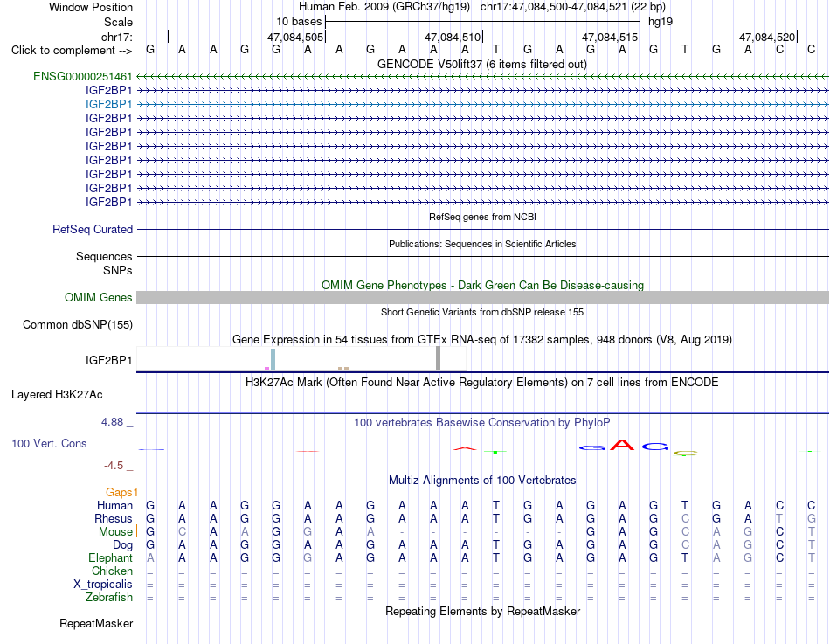Open the OMIM Genes track label
The image size is (830, 644).
[98, 298]
